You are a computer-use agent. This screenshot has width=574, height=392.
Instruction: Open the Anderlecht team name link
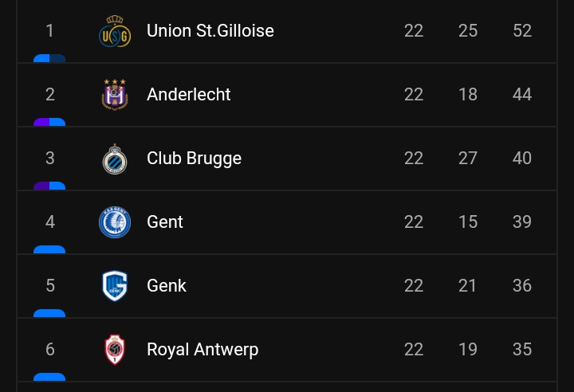pos(188,95)
